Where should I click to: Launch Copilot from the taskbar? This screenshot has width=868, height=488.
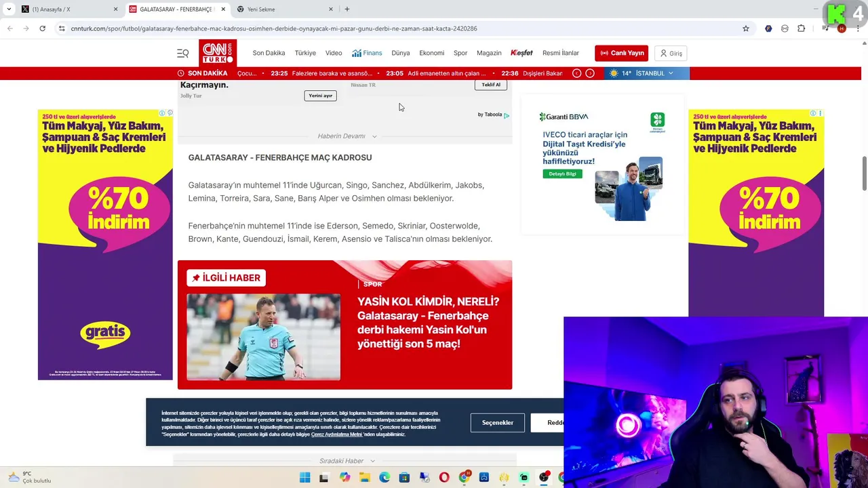click(x=345, y=477)
